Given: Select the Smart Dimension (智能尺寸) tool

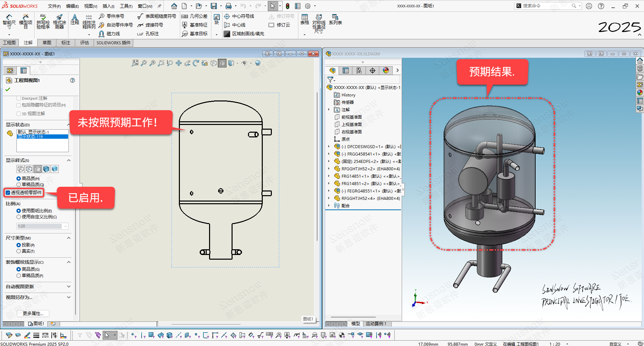Looking at the screenshot, I should tap(9, 22).
